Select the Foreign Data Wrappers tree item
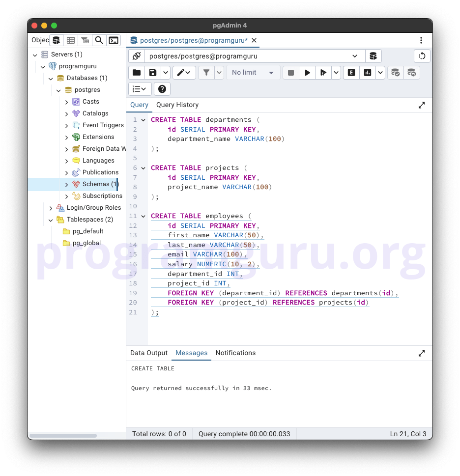This screenshot has height=476, width=460. click(x=104, y=149)
